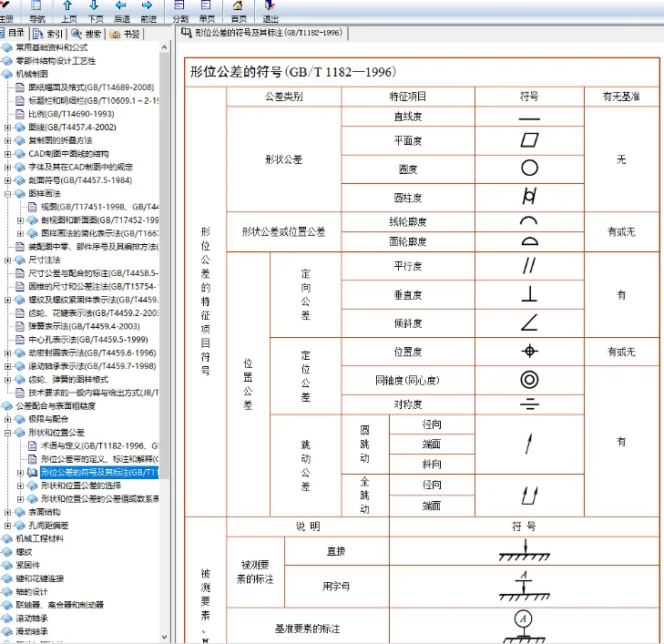Viewport: 664px width, 644px height.
Task: Click the 圆柱度 cell in table
Action: 408,198
